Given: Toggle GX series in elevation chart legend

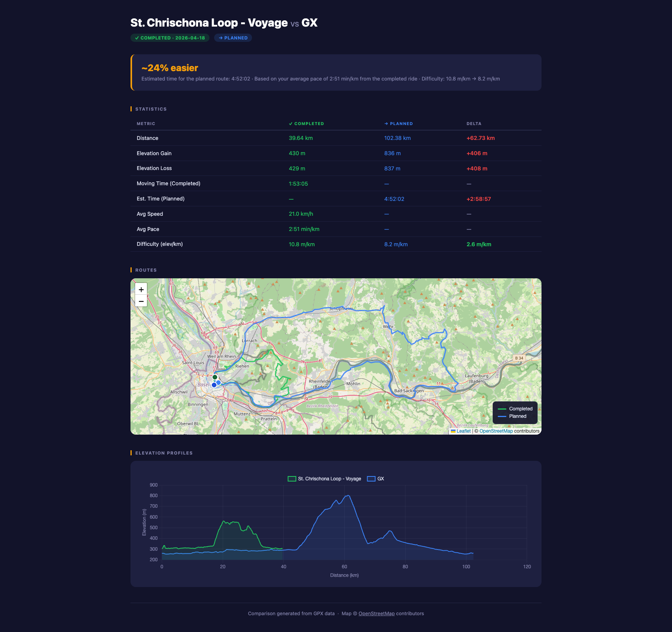Looking at the screenshot, I should (375, 479).
